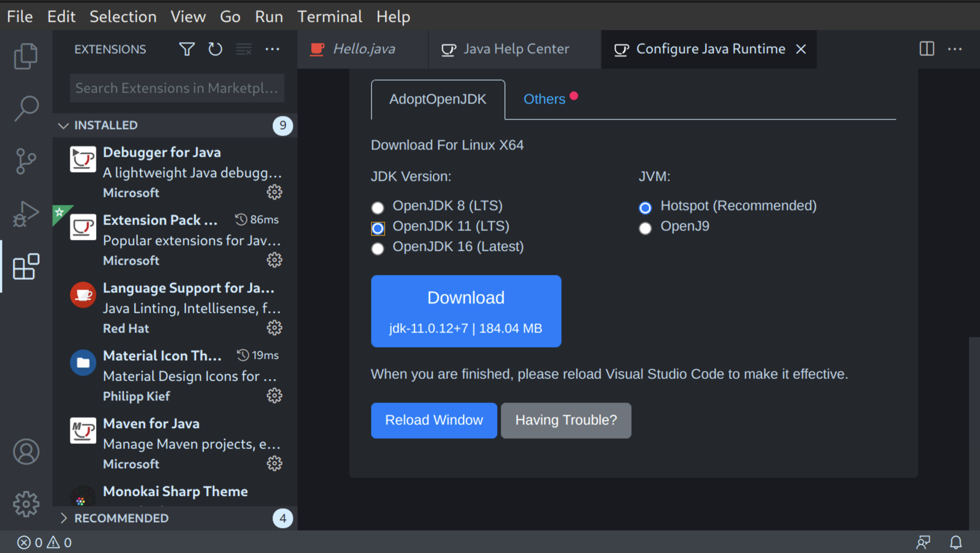Open the Help menu
The height and width of the screenshot is (553, 980).
[393, 16]
